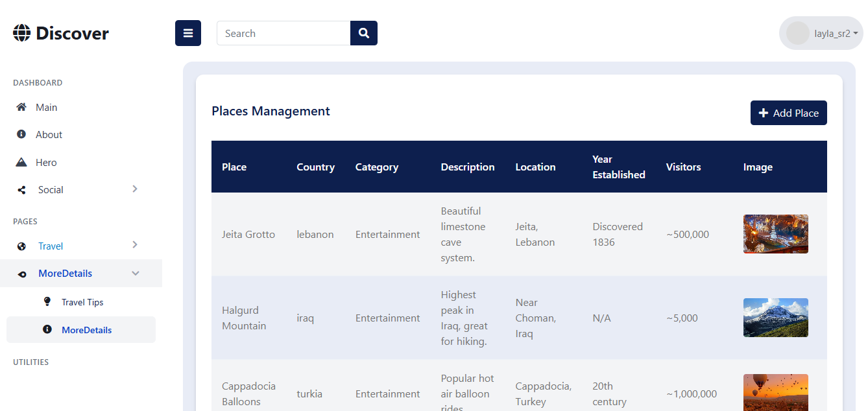Open the Jeita Grotto cave thumbnail

point(775,234)
